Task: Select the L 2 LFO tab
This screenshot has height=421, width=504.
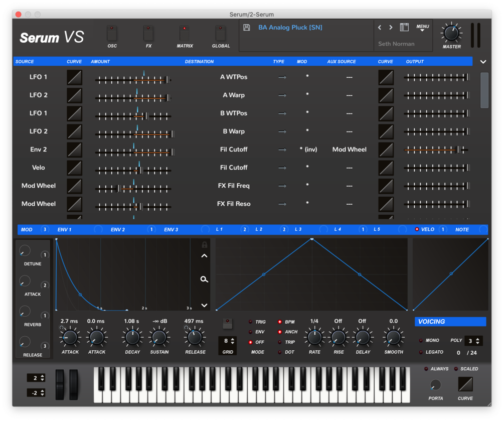Action: coord(259,229)
